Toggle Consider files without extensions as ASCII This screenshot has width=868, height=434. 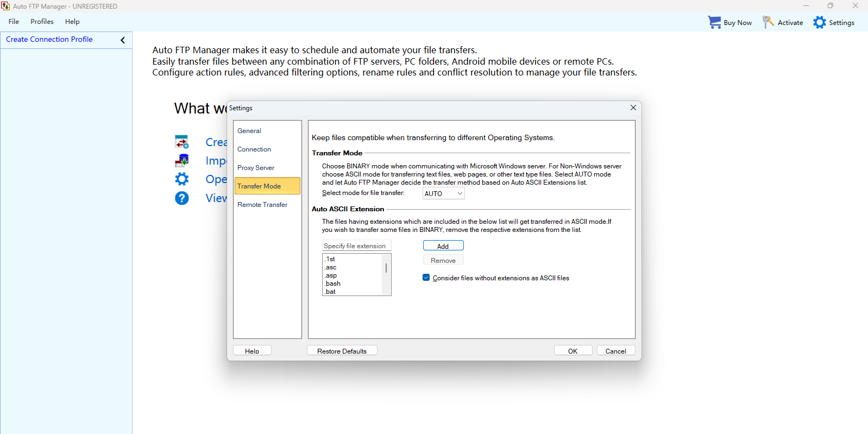(426, 278)
